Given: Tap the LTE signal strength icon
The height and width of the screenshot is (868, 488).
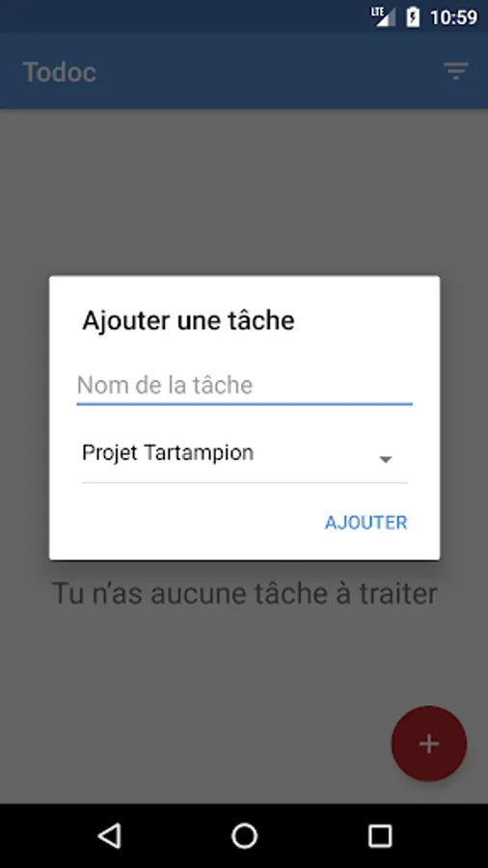Looking at the screenshot, I should pos(384,17).
